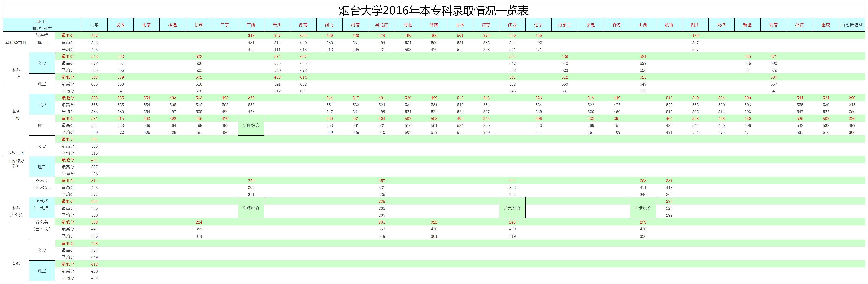The width and height of the screenshot is (868, 284).
Task: Click the 河南 column header
Action: coord(355,25)
